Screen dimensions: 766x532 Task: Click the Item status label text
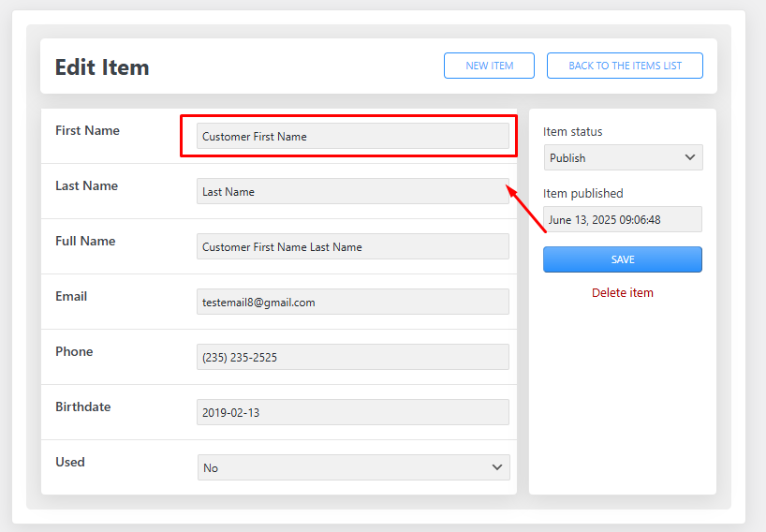[573, 132]
